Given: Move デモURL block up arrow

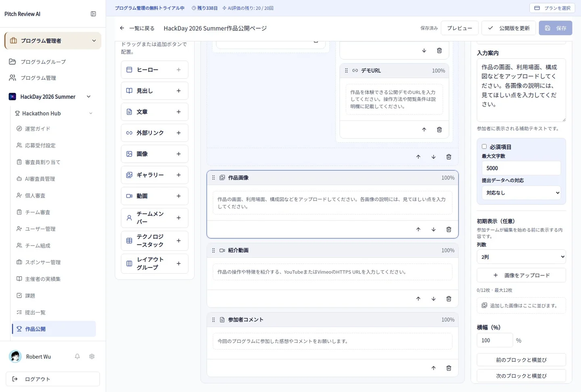Looking at the screenshot, I should [424, 129].
